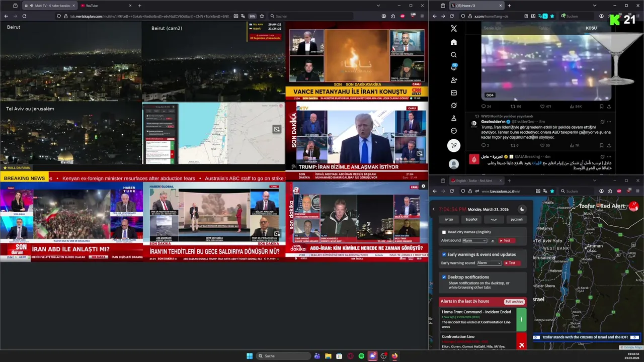Screen dimensions: 644x362
Task: Open Home Front Command Incident Ended alert
Action: [483, 319]
